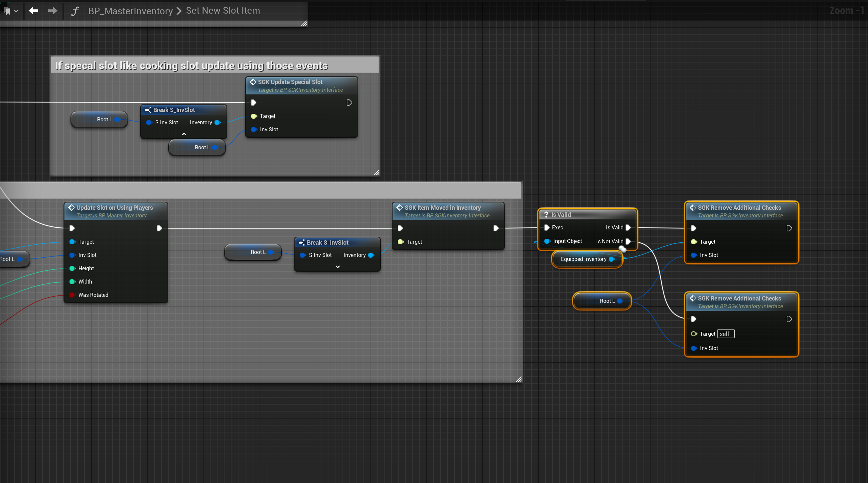Click Was Rotated red boolean pin

(x=72, y=295)
